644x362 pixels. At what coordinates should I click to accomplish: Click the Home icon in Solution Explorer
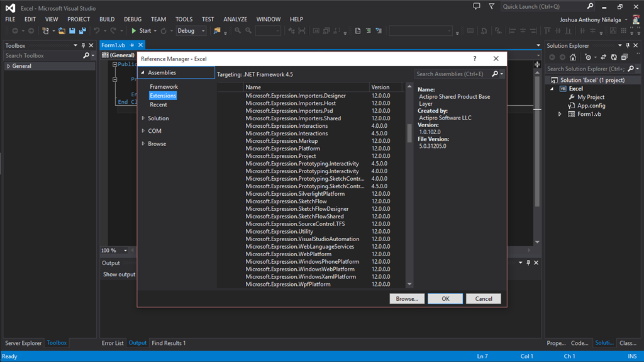[x=573, y=57]
